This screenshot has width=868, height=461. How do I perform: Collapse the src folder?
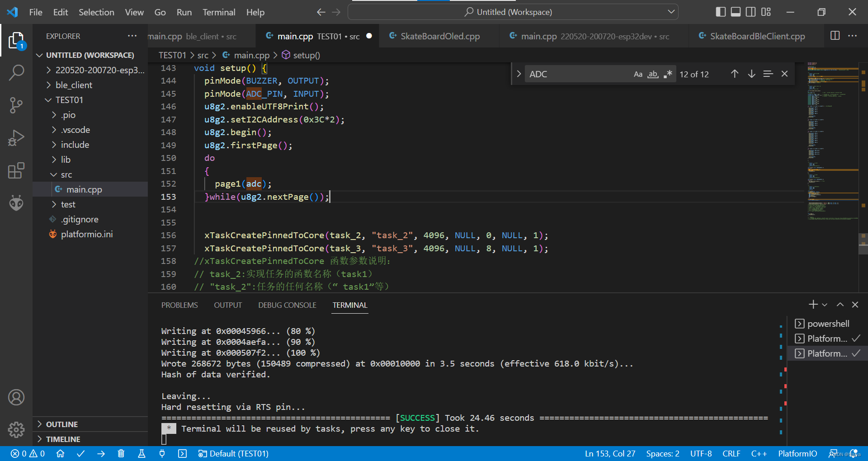point(90,174)
